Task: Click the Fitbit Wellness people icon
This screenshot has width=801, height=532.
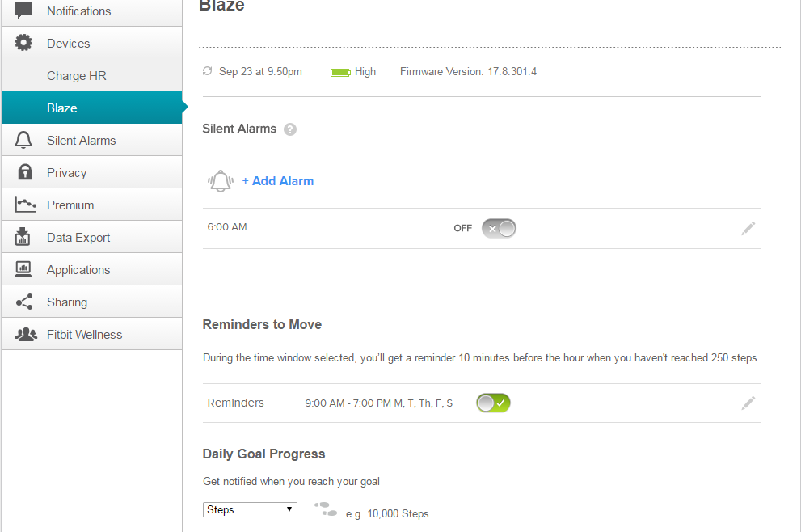Action: (26, 334)
